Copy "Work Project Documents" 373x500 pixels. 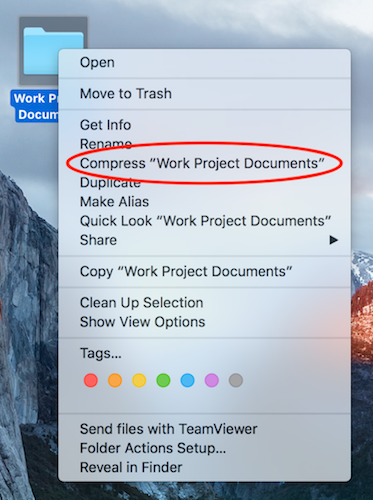204,271
